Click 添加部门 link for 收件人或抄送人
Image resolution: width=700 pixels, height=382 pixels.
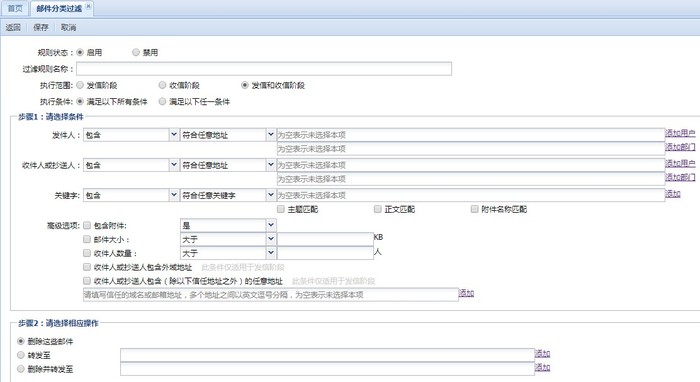point(680,177)
